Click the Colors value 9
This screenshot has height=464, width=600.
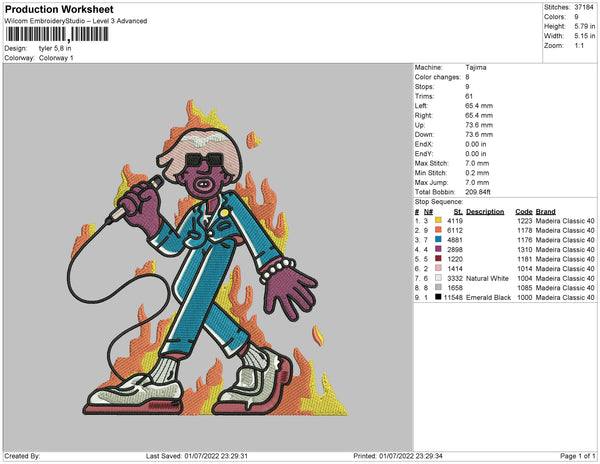(x=576, y=17)
